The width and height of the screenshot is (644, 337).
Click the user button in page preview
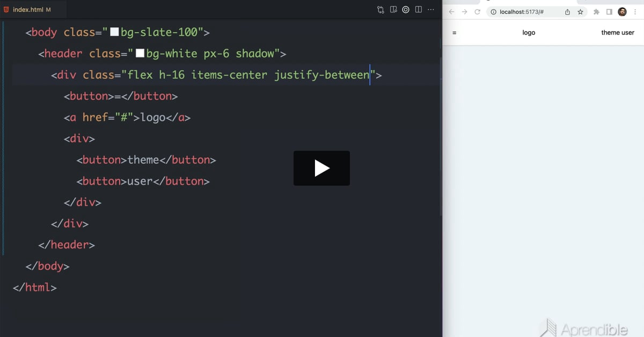[x=628, y=33]
